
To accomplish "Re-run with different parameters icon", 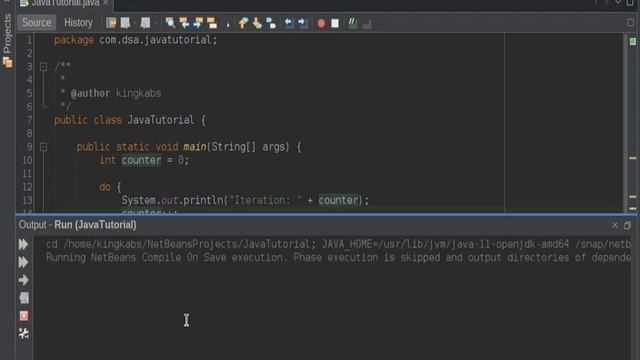I will click(24, 262).
